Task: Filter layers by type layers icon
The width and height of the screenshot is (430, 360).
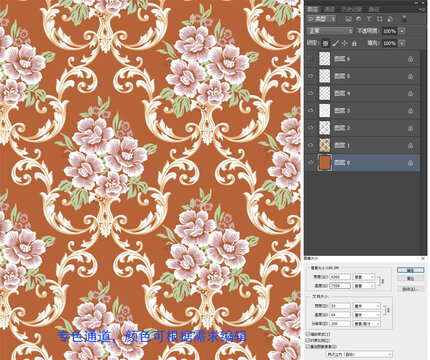Action: coord(369,19)
